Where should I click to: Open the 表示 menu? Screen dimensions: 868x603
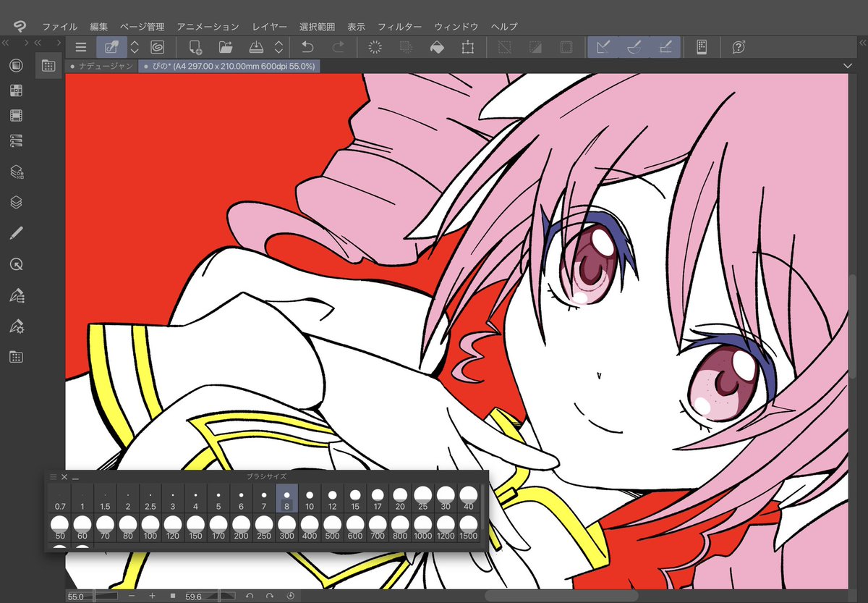point(356,27)
